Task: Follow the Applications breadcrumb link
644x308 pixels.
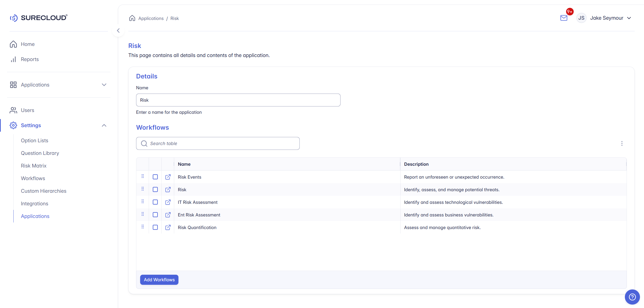Action: [151, 18]
